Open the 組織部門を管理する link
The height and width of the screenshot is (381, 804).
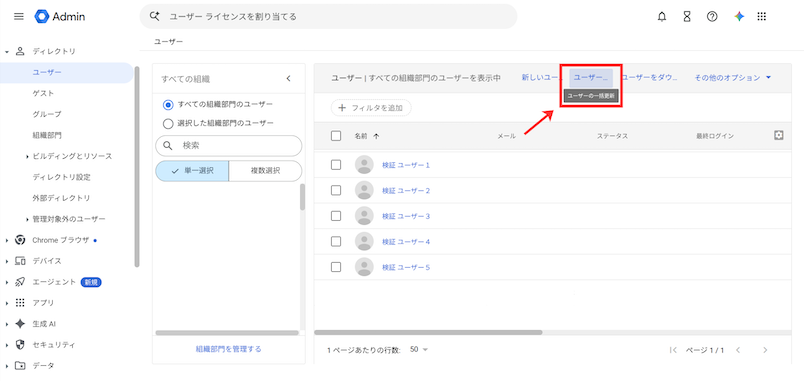pos(229,349)
